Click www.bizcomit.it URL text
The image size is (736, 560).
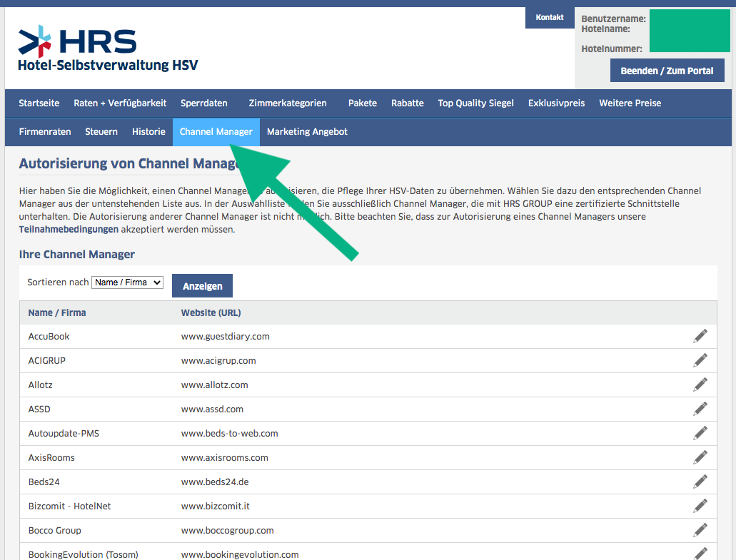[x=216, y=506]
